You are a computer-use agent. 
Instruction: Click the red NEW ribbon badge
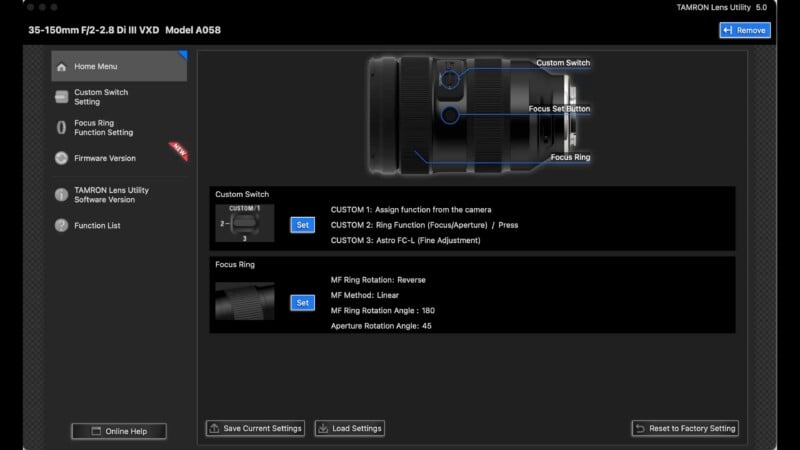pyautogui.click(x=179, y=151)
